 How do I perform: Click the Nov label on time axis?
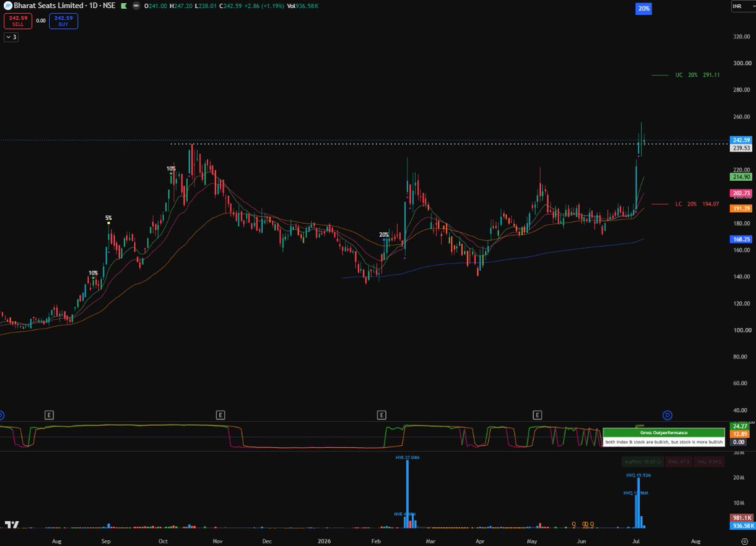pos(217,541)
